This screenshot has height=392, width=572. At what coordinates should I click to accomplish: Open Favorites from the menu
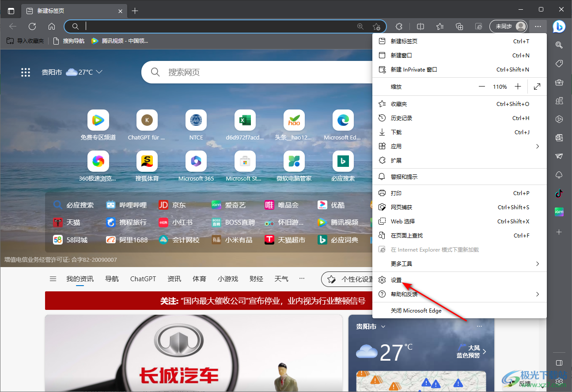(459, 104)
